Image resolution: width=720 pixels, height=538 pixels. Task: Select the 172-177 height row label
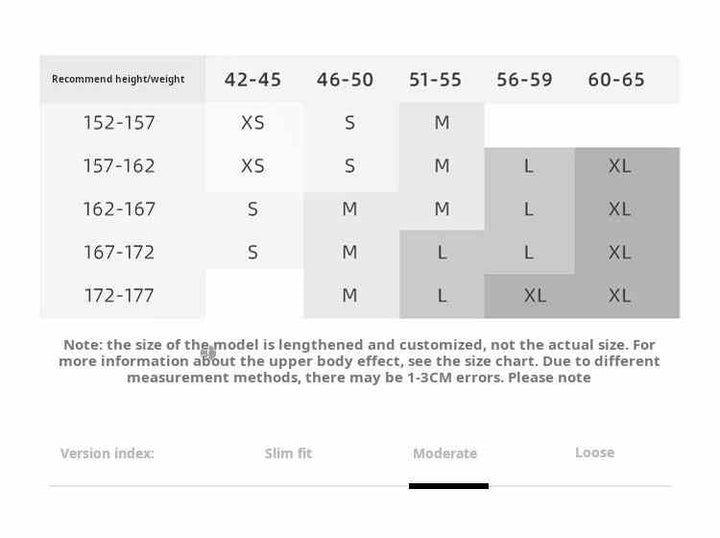click(119, 295)
